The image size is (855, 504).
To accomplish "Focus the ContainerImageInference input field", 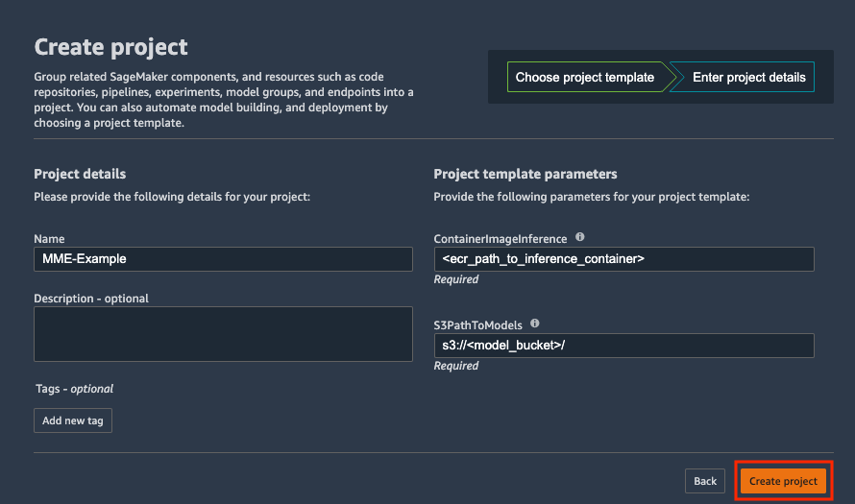I will point(623,259).
